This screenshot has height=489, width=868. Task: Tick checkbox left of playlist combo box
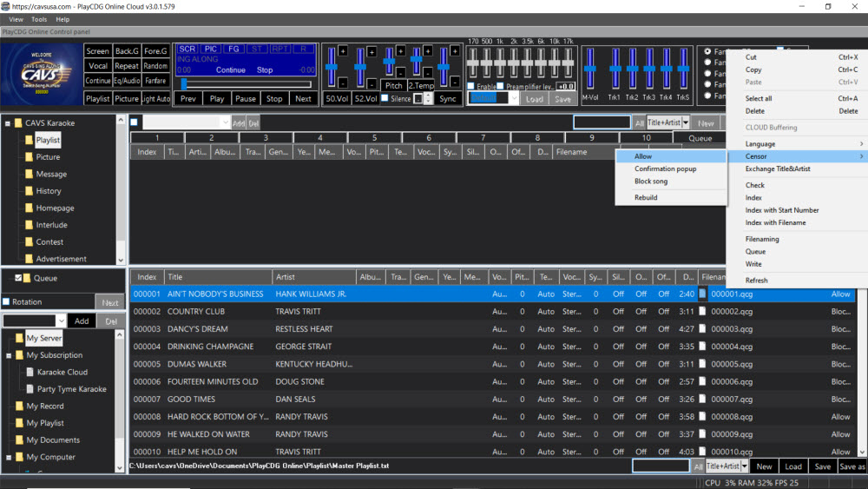click(x=134, y=122)
